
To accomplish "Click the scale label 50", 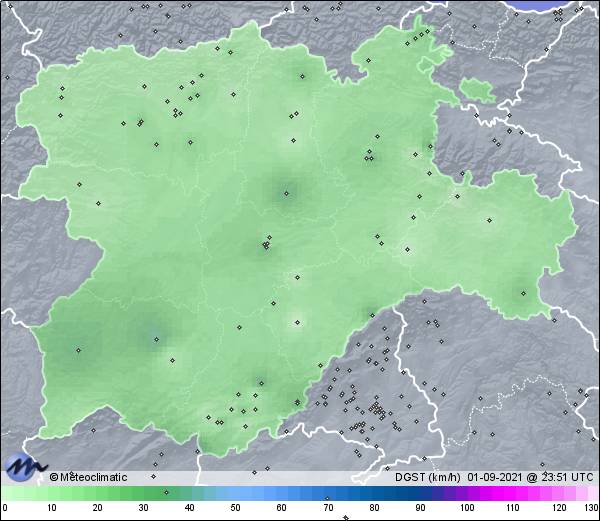I will click(236, 508).
